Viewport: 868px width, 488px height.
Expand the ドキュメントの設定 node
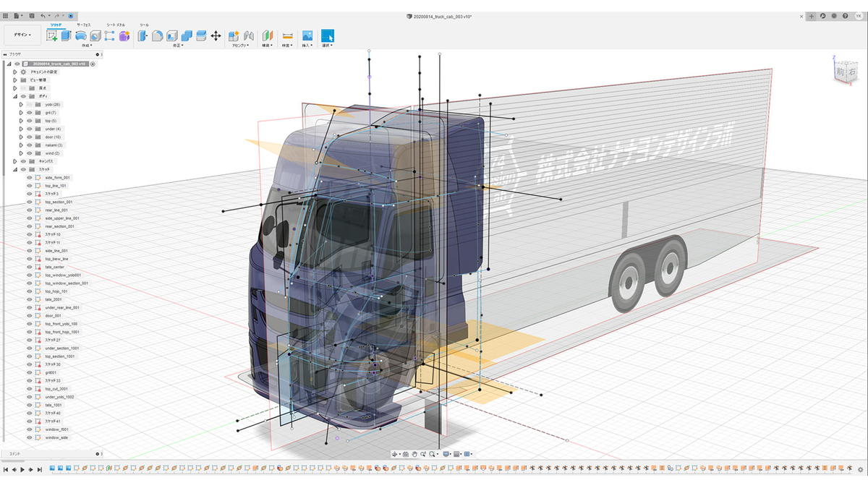[x=14, y=72]
